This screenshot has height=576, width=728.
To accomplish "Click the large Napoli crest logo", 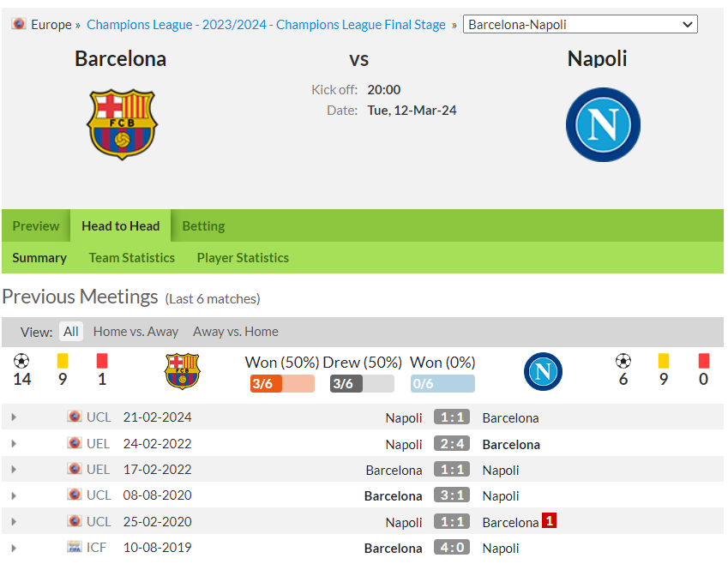I will [x=603, y=124].
